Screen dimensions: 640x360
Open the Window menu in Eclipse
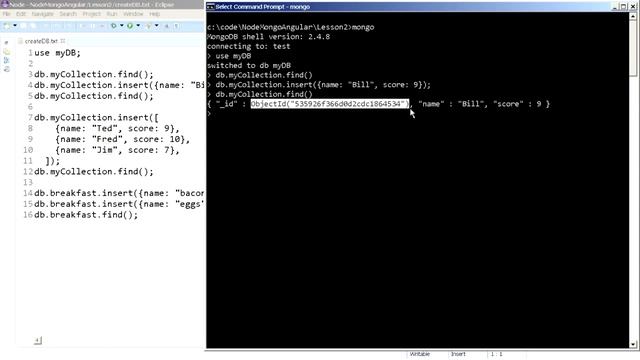133,14
